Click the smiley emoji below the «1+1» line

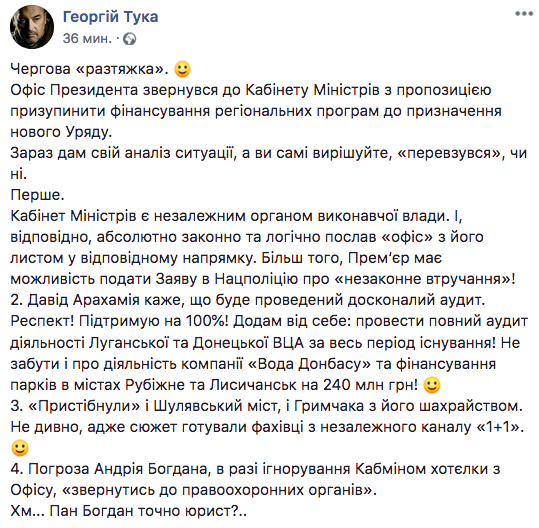tap(20, 448)
